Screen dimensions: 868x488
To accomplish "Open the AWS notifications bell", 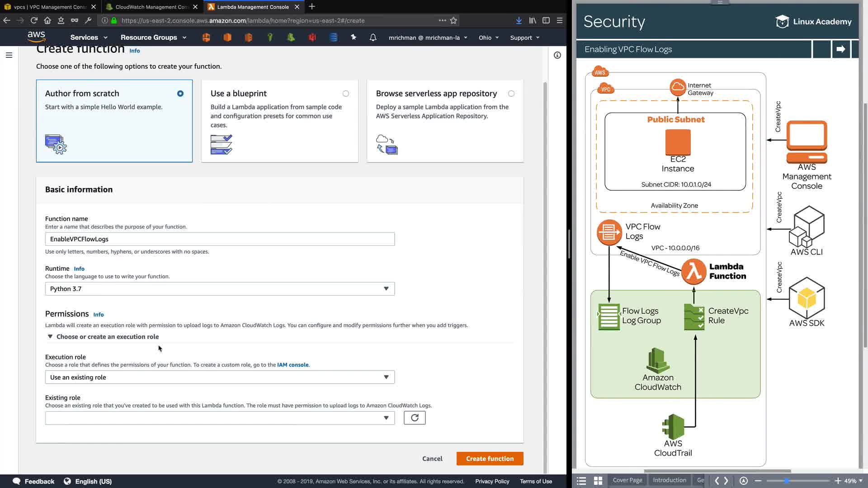I will (373, 38).
